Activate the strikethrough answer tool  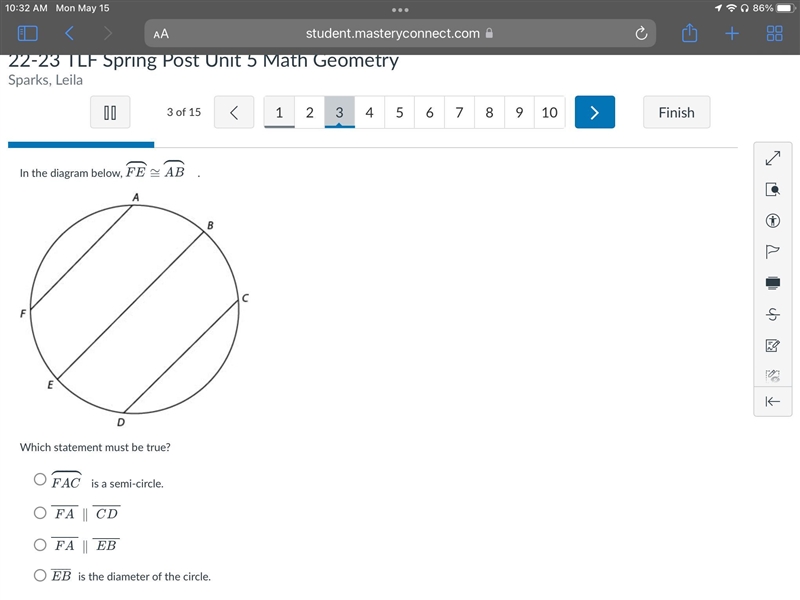click(773, 314)
